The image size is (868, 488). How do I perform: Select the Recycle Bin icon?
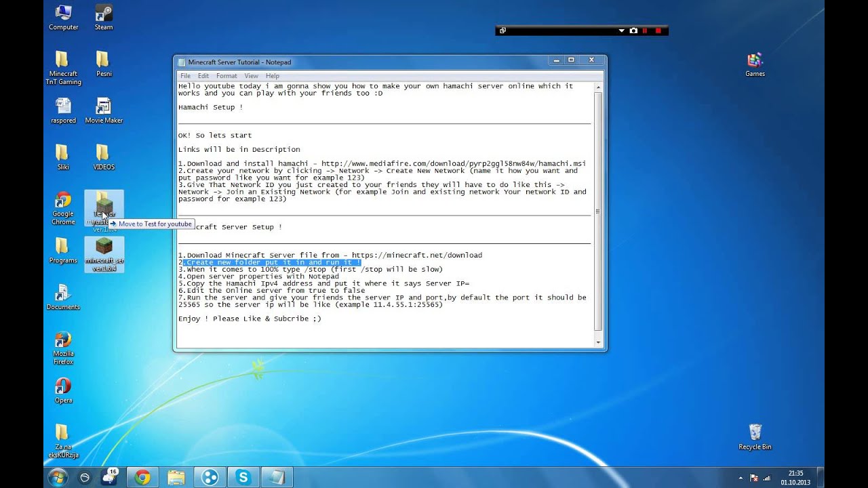point(755,436)
